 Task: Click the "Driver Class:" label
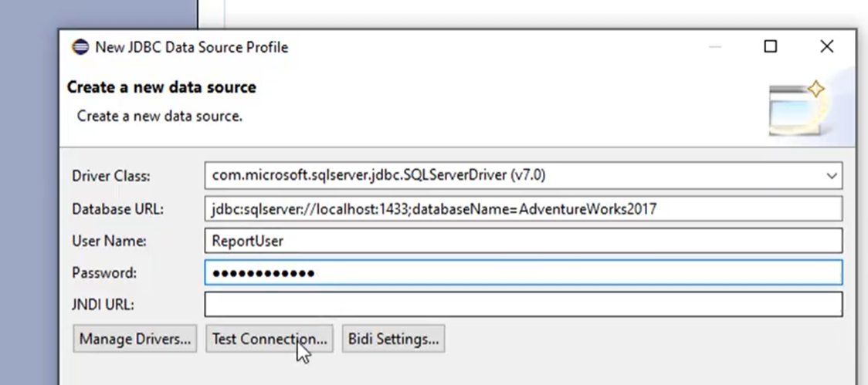(x=110, y=177)
